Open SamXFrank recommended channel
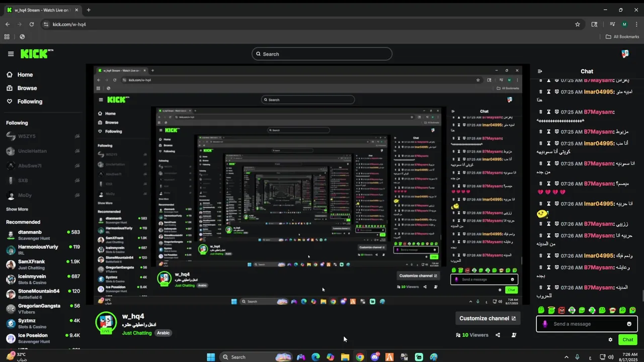 click(43, 264)
